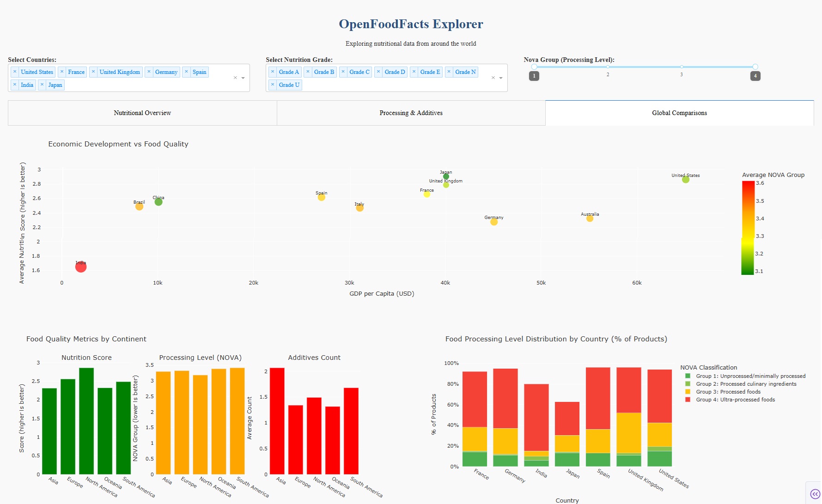Click the collapse arrows icon at bottom right
822x504 pixels.
click(815, 494)
